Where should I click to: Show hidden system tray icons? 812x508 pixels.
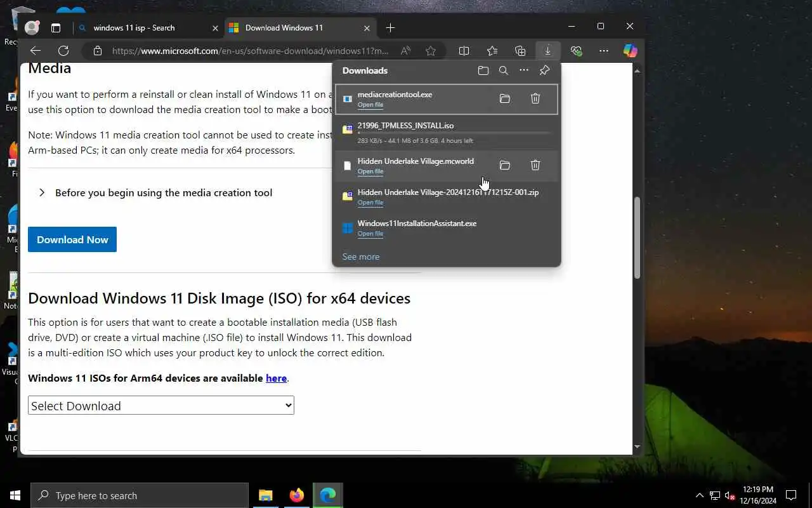point(700,495)
